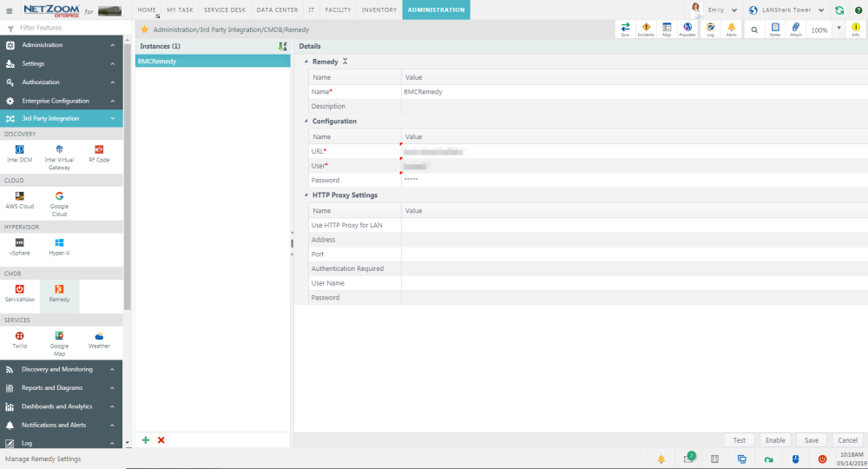Select BMCRemedy instance in list
Viewport: 868px width, 469px height.
coord(213,61)
